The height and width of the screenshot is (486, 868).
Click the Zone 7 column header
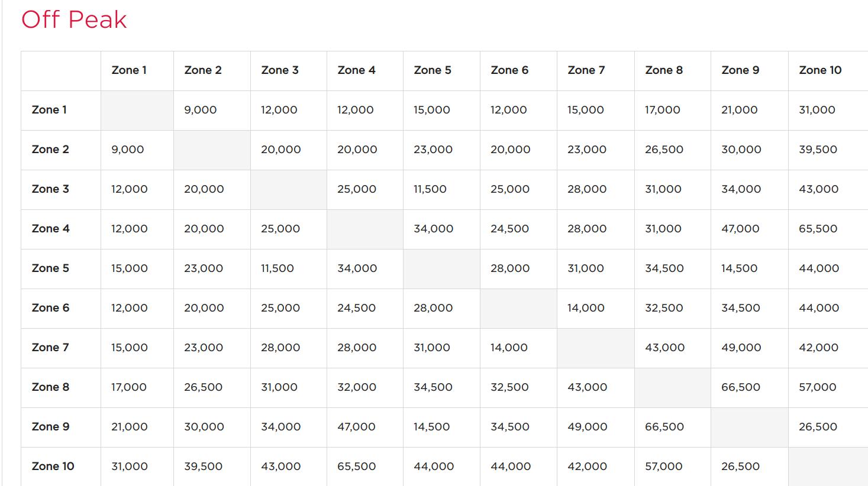[586, 70]
